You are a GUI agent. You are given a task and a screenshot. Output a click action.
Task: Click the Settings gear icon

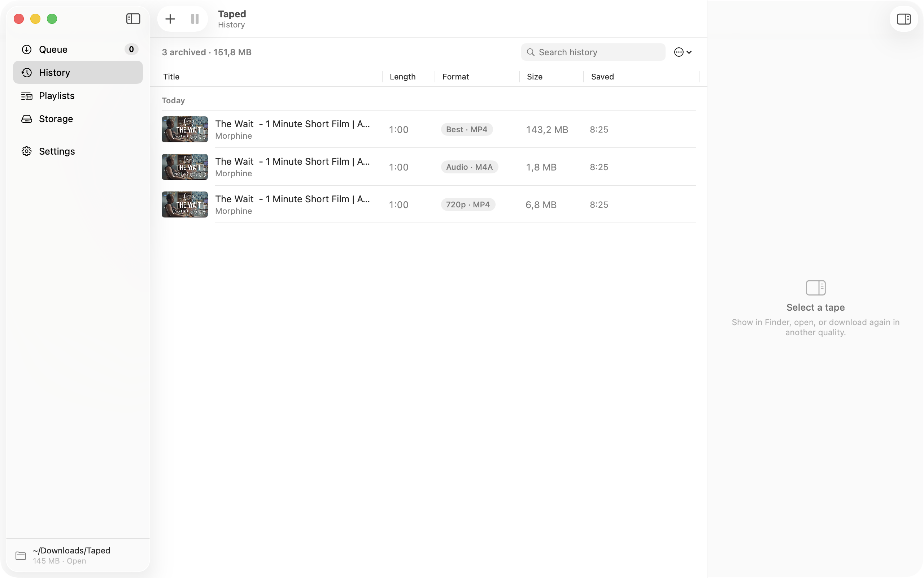click(27, 151)
